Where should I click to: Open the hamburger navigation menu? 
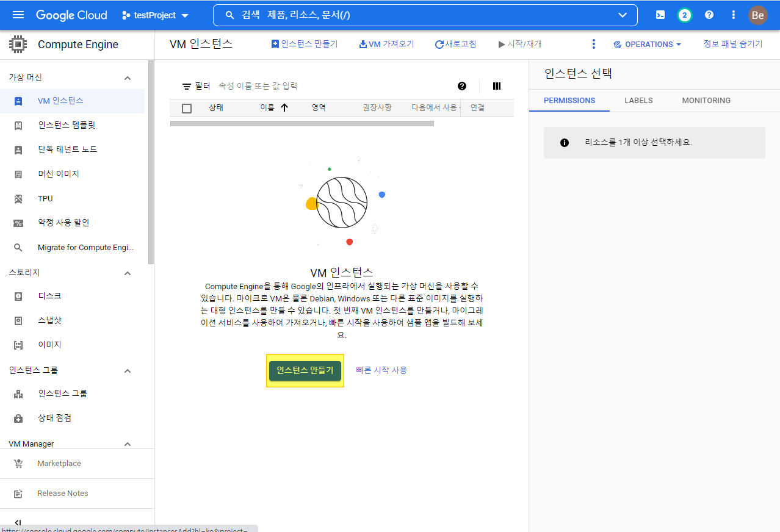click(x=18, y=15)
